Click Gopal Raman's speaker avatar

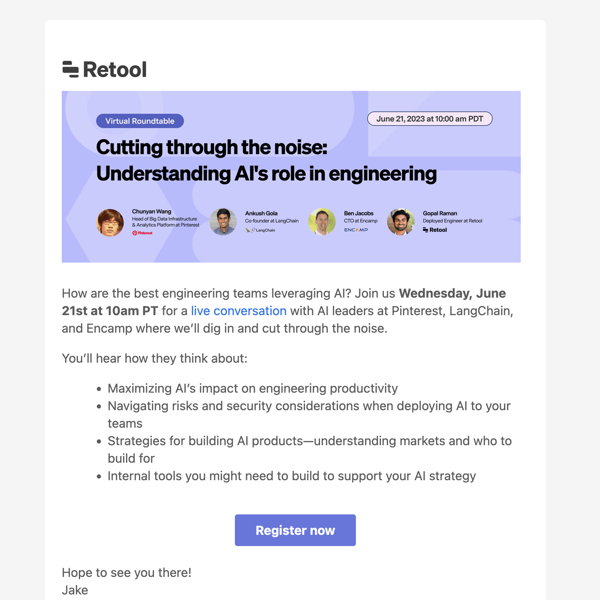pos(401,222)
